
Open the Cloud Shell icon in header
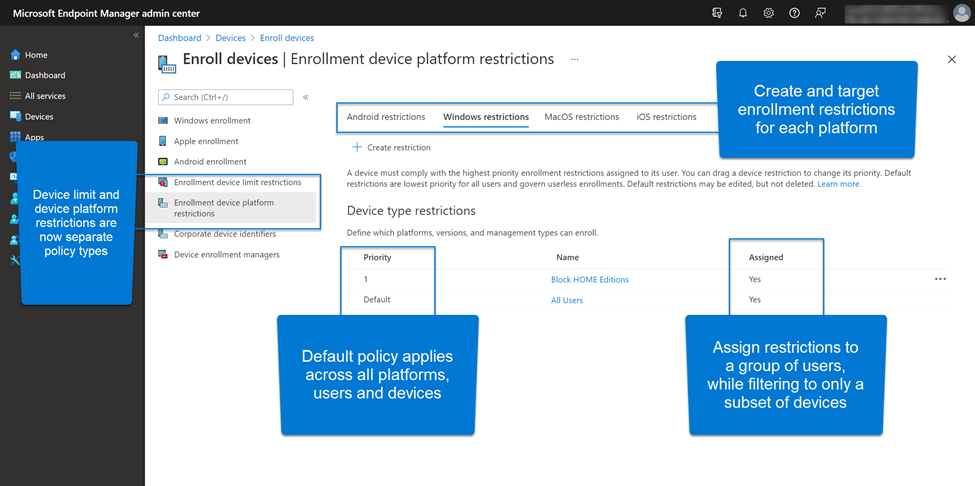pos(717,13)
